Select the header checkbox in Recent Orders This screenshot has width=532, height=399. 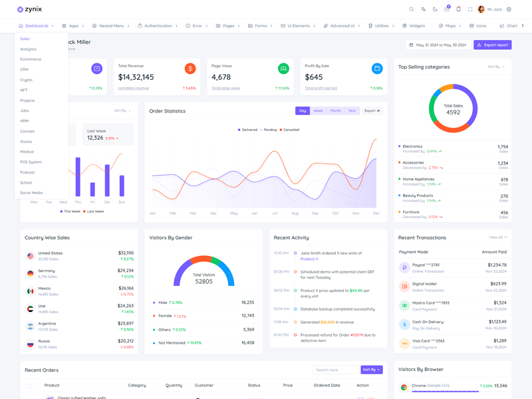click(29, 386)
